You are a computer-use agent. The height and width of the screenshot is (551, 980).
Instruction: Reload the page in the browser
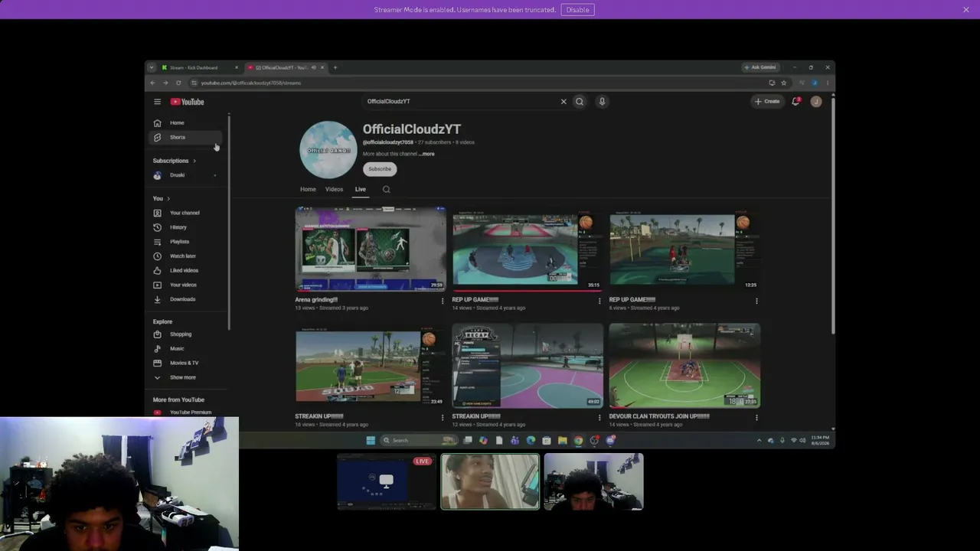[x=178, y=83]
